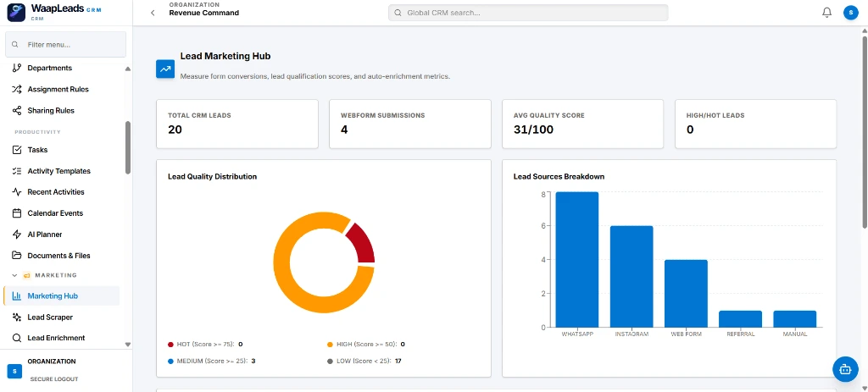Click the magnifier icon in Filter menu box
The image size is (868, 392).
point(15,45)
